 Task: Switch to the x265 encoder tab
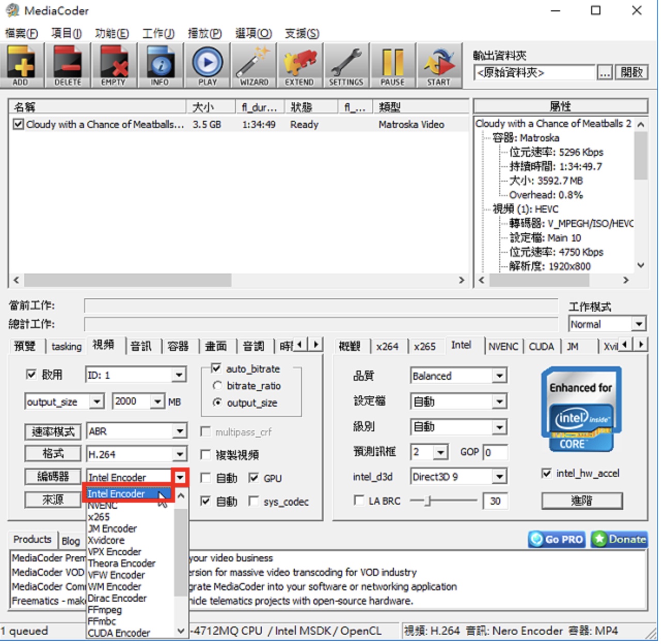click(424, 346)
